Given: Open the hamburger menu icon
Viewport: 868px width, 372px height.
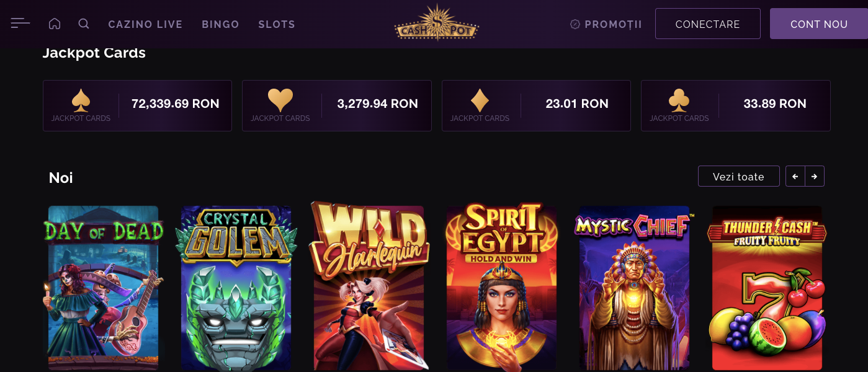Looking at the screenshot, I should (20, 24).
